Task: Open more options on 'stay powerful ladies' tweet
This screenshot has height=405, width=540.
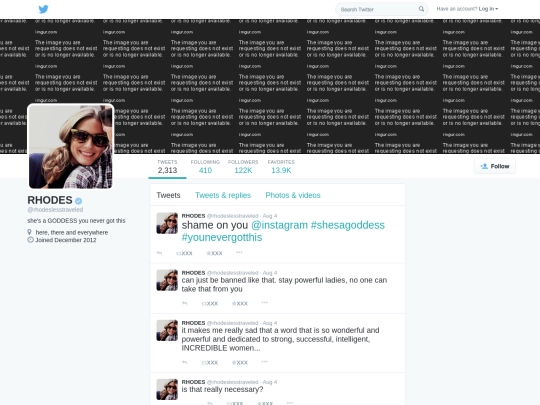Action: click(x=264, y=303)
